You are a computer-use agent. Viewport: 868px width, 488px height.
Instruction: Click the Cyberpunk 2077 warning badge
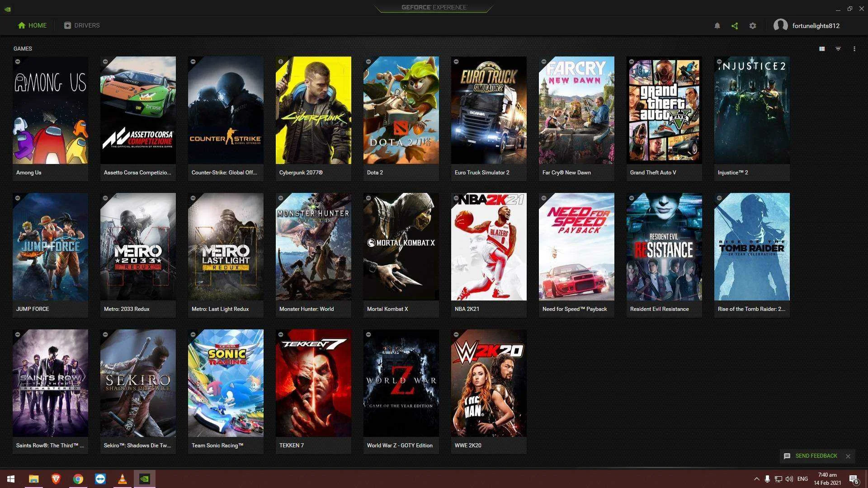tap(281, 61)
